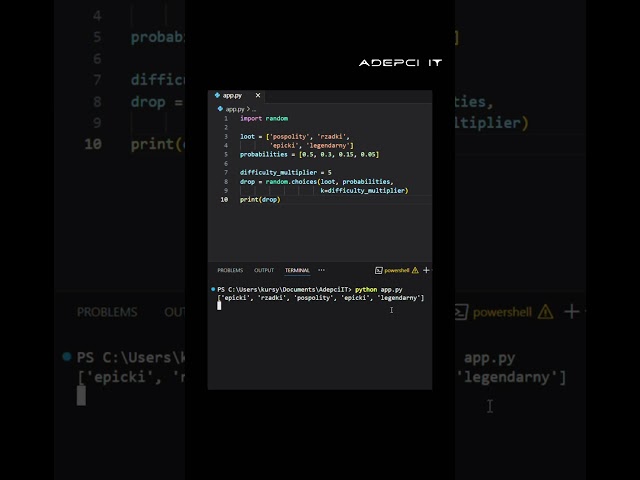Viewport: 640px width, 480px height.
Task: Click the 'legendarny' string on line 4 of the center editor
Action: [328, 145]
